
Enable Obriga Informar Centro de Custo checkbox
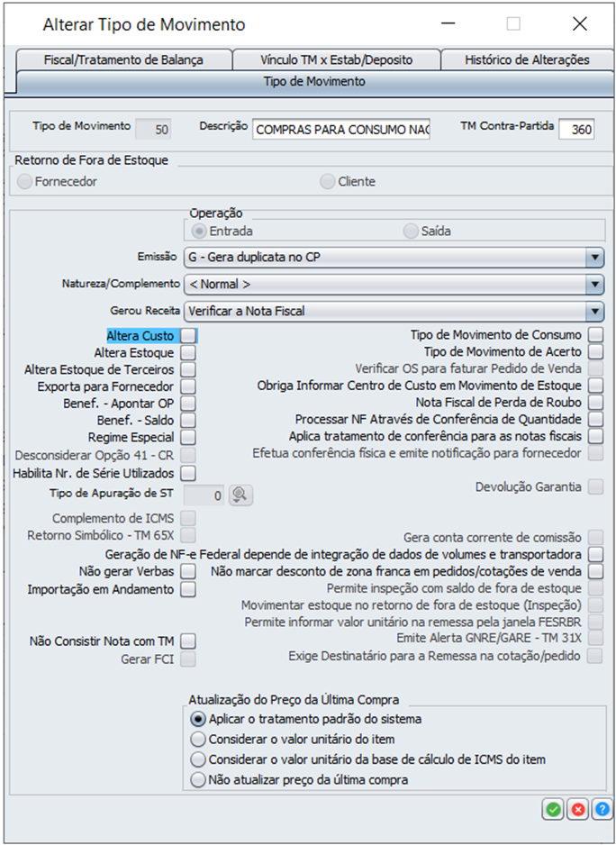tap(595, 386)
